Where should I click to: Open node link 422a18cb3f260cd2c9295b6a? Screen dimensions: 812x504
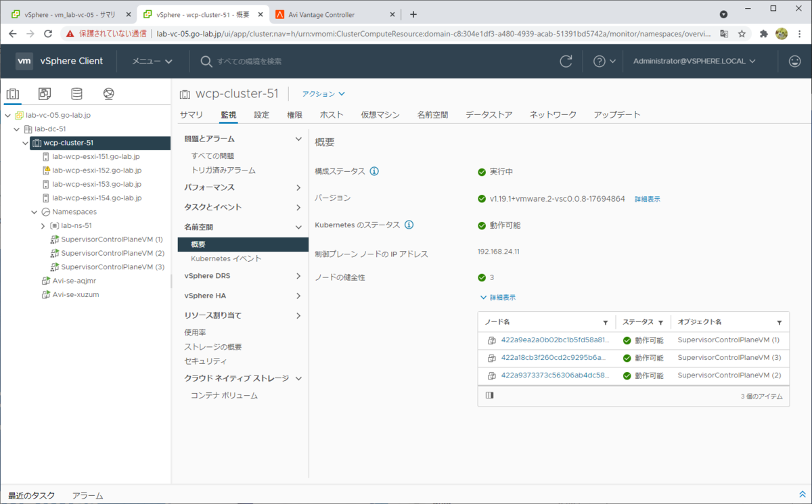tap(554, 357)
